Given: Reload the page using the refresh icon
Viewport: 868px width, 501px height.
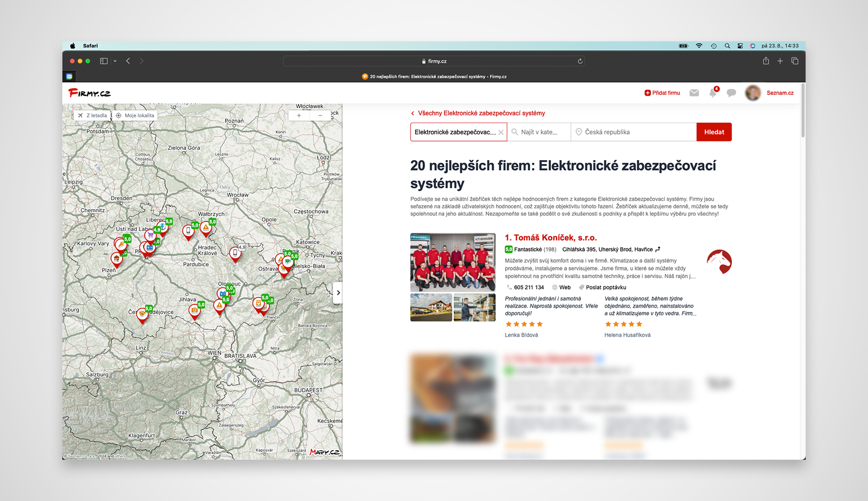Looking at the screenshot, I should click(x=580, y=61).
